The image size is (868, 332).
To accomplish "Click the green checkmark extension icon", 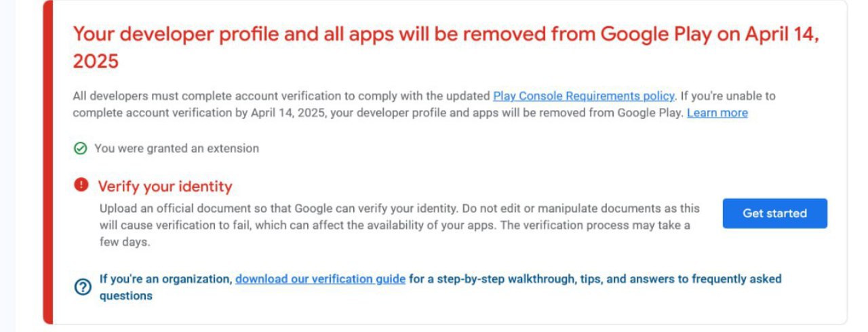I will [x=80, y=148].
